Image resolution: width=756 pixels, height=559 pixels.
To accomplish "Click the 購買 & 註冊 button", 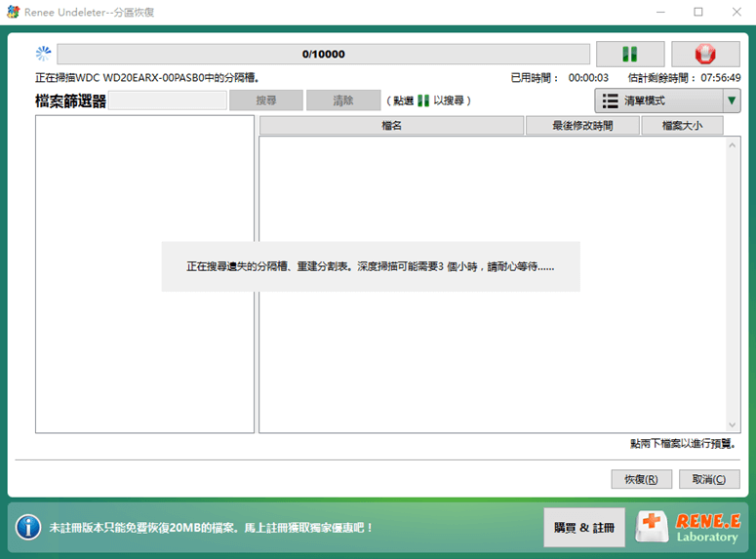I will [584, 527].
